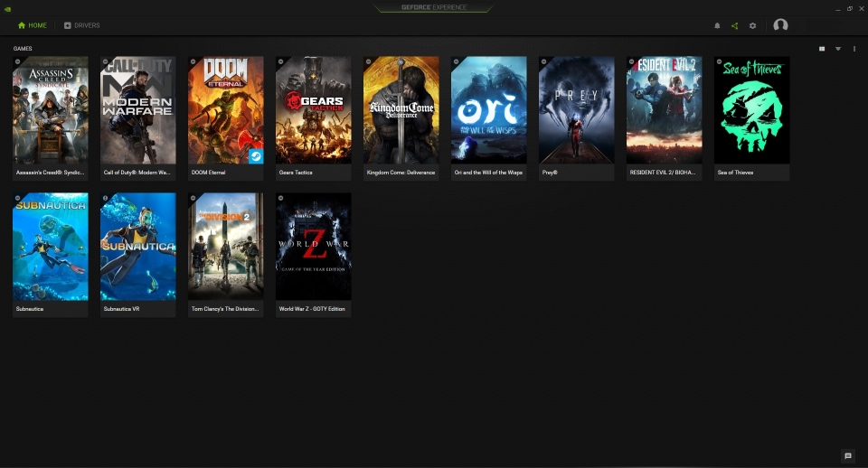The image size is (868, 468).
Task: Switch to the Home tab
Action: [x=33, y=25]
